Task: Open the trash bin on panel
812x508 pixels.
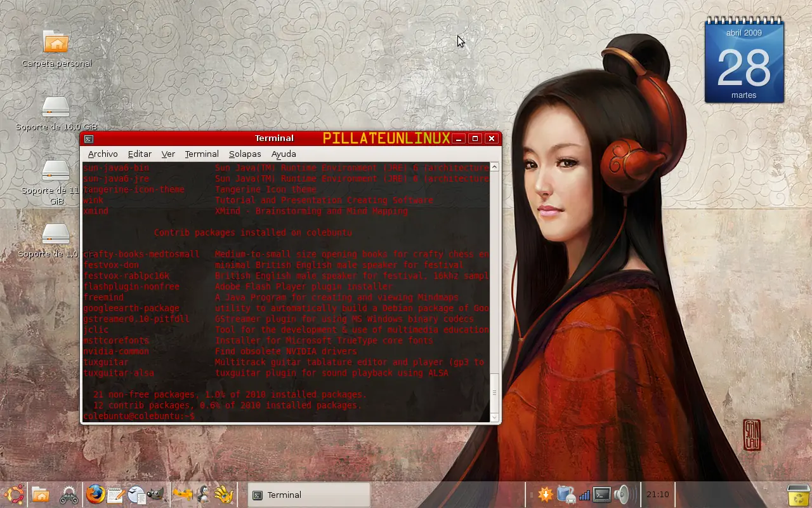Action: tap(797, 496)
